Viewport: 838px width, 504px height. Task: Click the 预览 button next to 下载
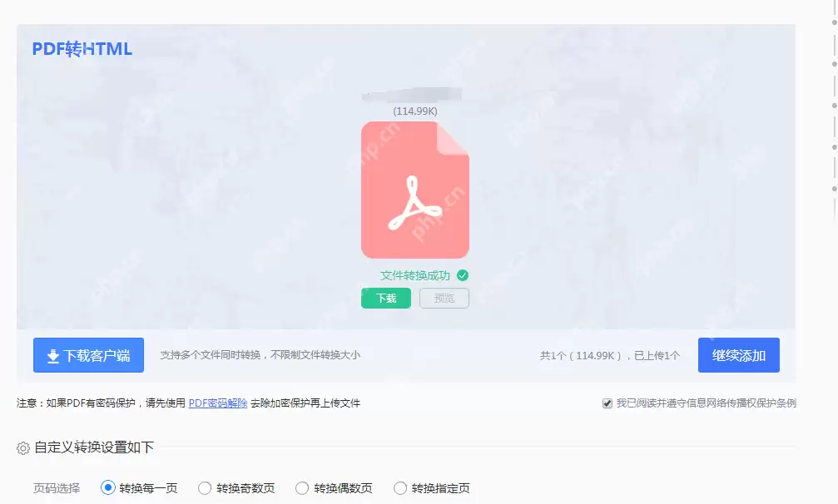[444, 298]
